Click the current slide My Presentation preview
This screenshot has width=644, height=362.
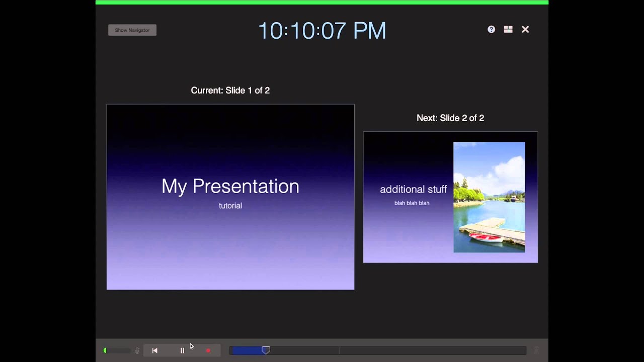pyautogui.click(x=230, y=197)
